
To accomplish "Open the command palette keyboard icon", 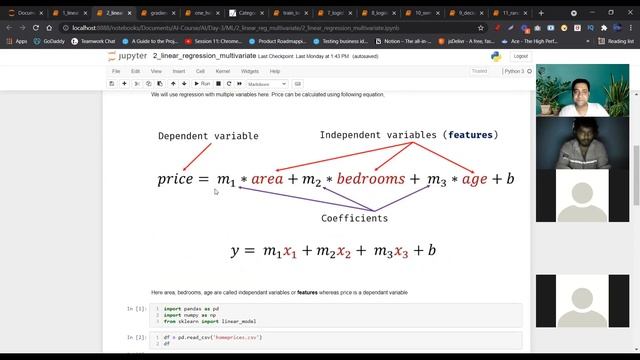I will [x=298, y=84].
